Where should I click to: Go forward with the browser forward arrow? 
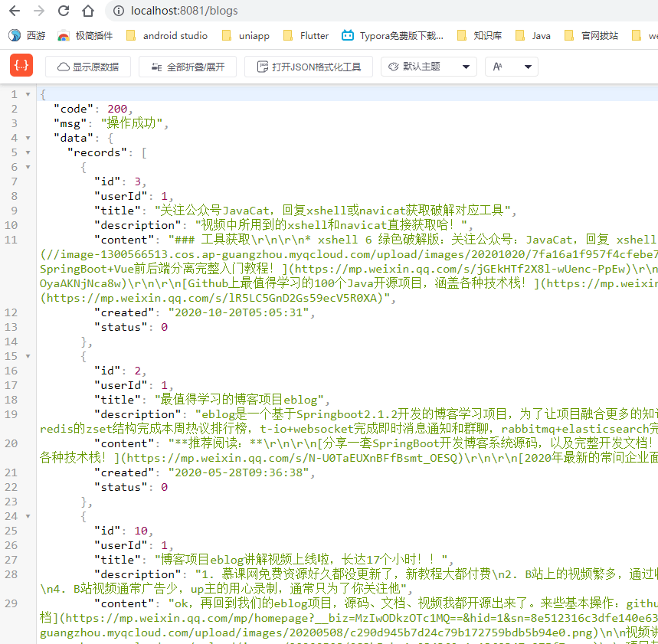click(38, 11)
